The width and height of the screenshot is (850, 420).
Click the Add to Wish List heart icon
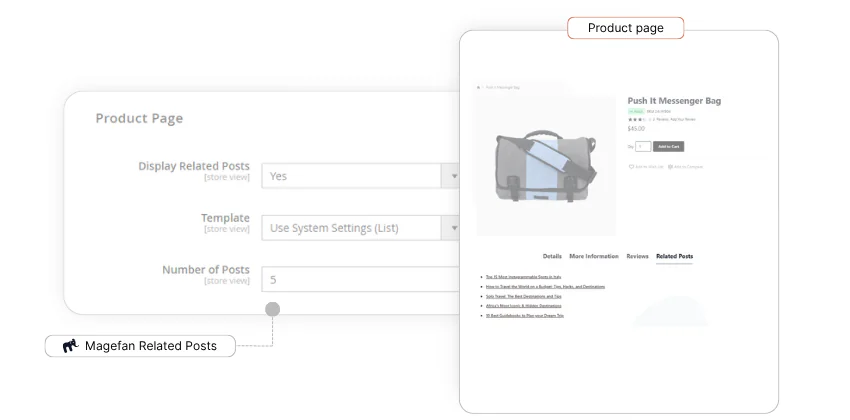(631, 167)
